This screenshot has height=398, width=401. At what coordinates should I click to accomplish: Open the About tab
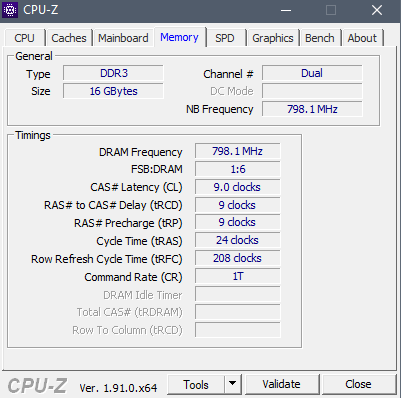pyautogui.click(x=362, y=38)
